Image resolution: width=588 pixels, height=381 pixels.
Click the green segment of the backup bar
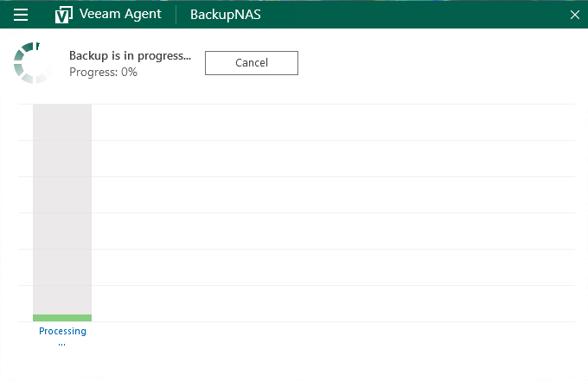pyautogui.click(x=62, y=318)
